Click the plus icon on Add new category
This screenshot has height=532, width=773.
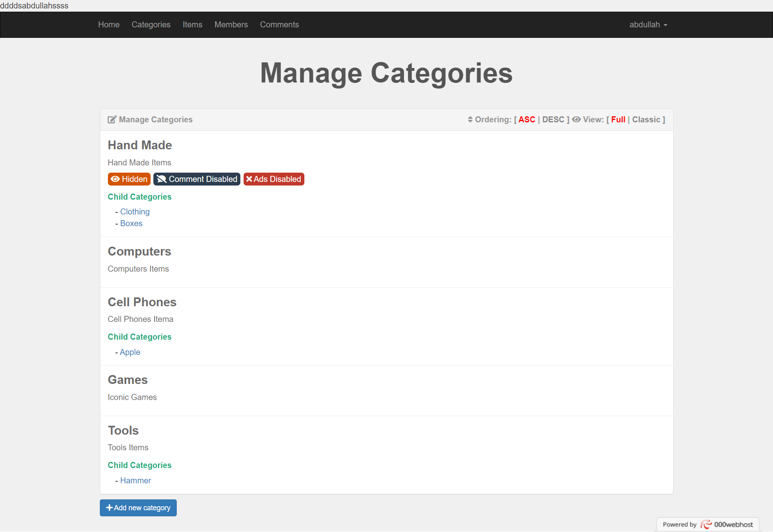point(109,508)
